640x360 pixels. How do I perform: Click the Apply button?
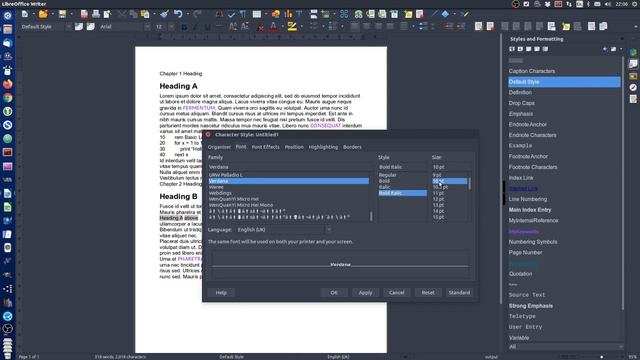(x=365, y=293)
